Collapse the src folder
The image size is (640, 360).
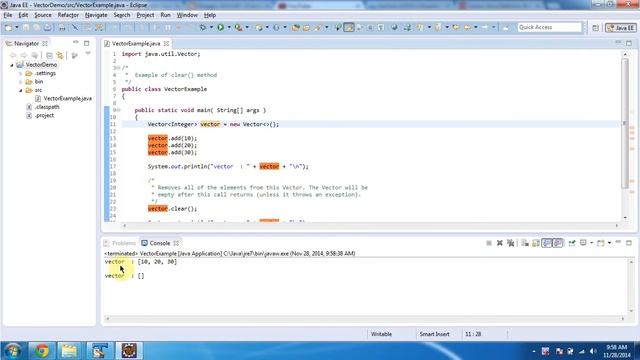point(20,90)
